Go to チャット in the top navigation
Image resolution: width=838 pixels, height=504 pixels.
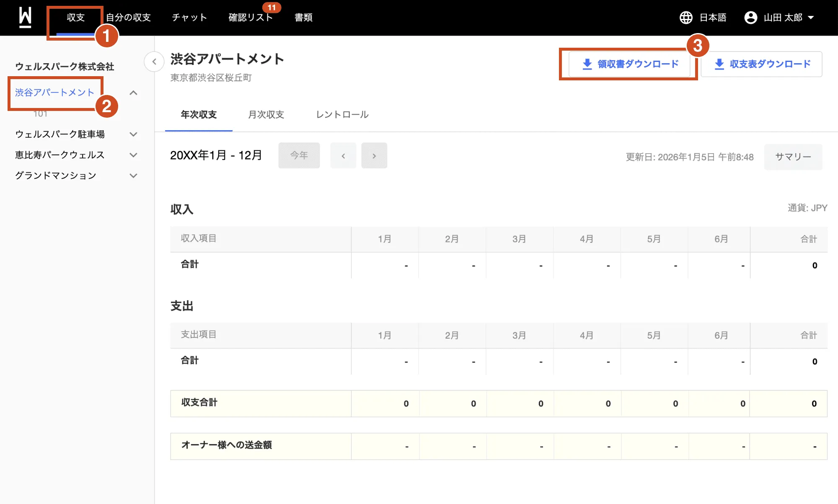click(x=189, y=18)
